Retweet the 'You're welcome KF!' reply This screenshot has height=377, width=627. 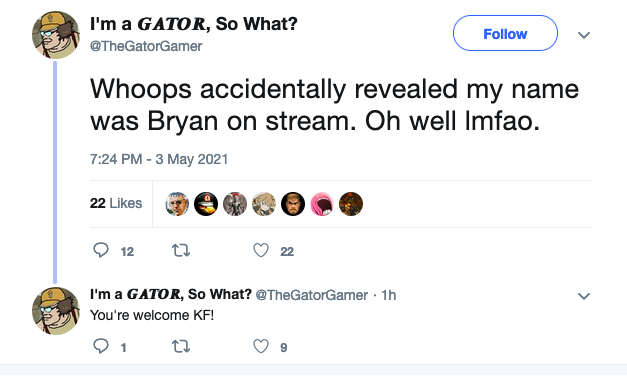pos(181,347)
